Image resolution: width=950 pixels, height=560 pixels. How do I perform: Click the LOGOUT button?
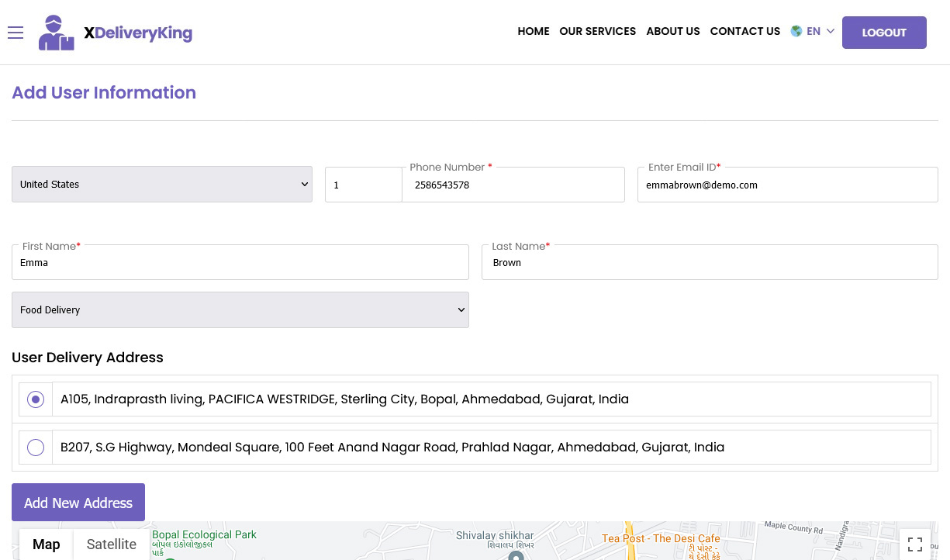pos(884,33)
